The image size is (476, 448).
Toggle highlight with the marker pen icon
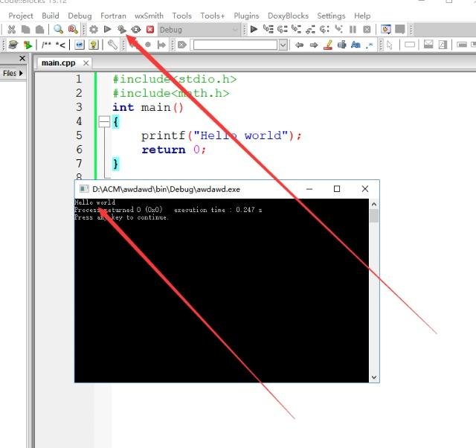point(328,45)
